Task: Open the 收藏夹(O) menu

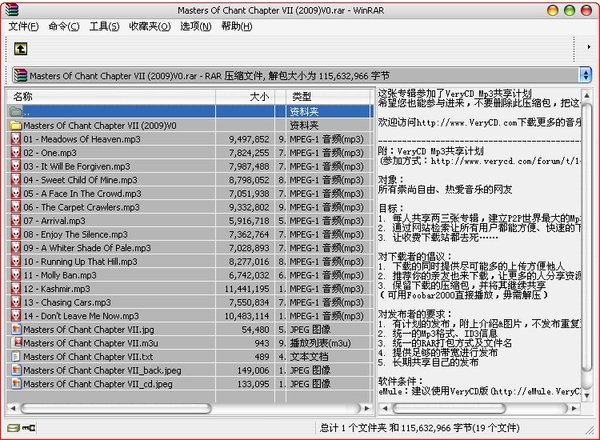Action: coord(150,26)
